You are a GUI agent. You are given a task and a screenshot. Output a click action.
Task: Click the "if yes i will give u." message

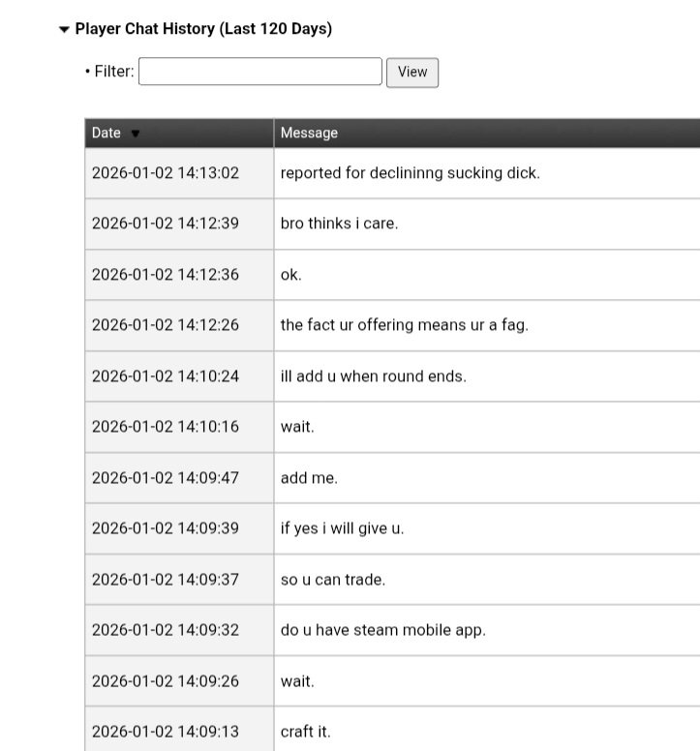[x=342, y=528]
